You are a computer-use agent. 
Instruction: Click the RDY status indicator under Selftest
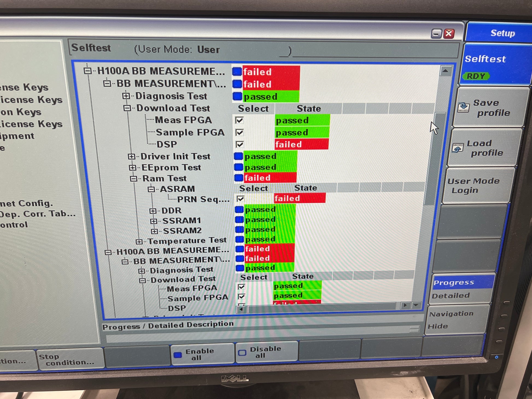[476, 76]
